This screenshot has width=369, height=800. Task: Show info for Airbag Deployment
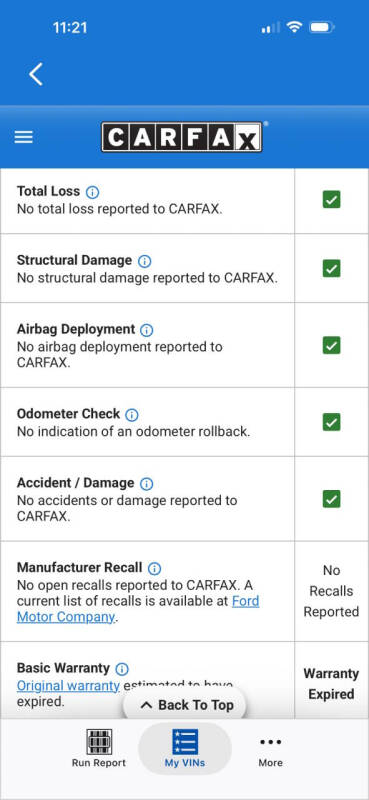tap(146, 330)
